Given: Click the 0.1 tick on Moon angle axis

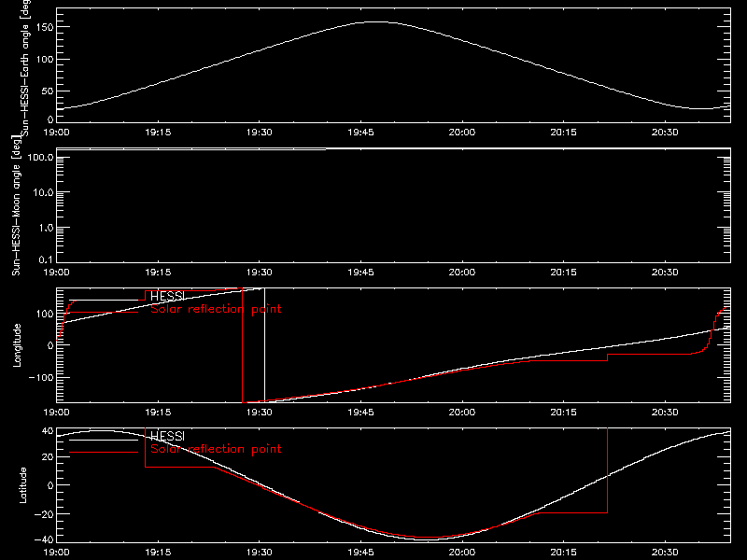Looking at the screenshot, I should 46,259.
